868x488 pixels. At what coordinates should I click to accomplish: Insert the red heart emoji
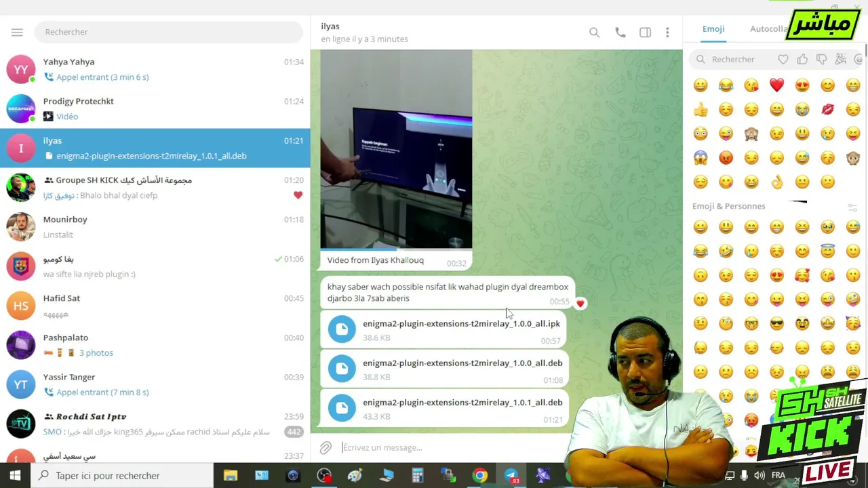point(776,85)
